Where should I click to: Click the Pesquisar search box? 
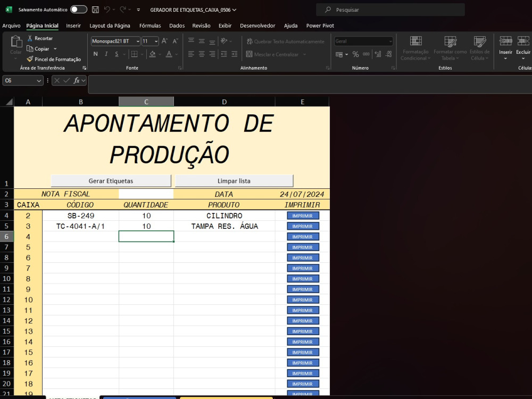point(390,10)
